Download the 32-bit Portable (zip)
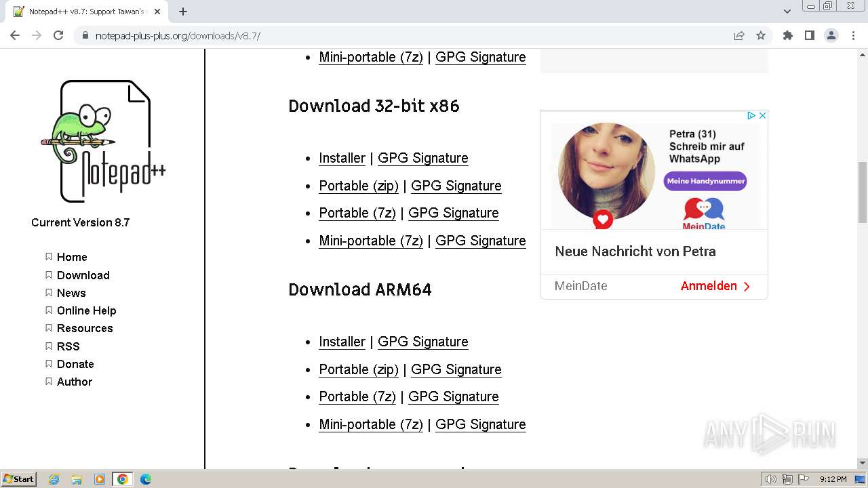Viewport: 868px width, 488px height. click(359, 186)
